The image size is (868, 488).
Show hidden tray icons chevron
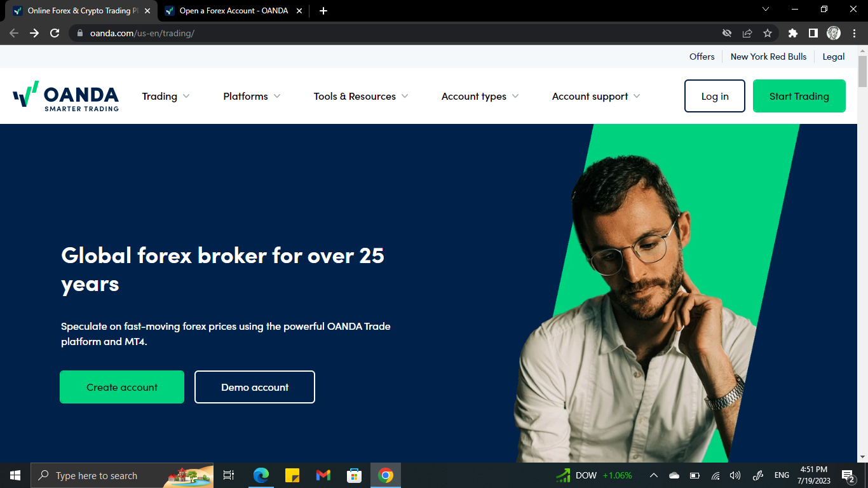point(653,475)
